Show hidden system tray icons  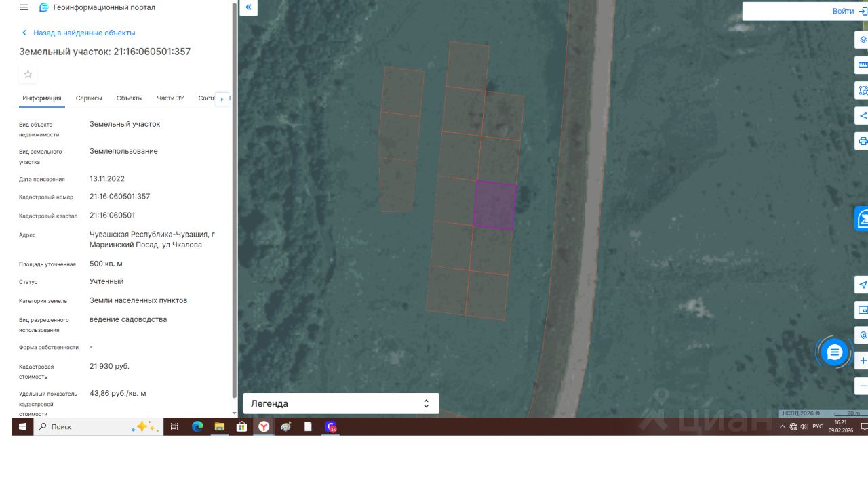pos(783,426)
